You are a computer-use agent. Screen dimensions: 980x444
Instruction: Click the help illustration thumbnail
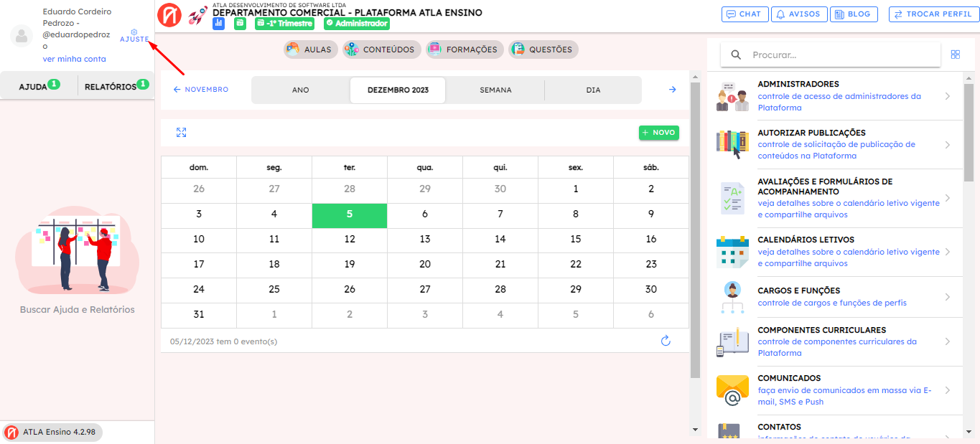(x=78, y=251)
